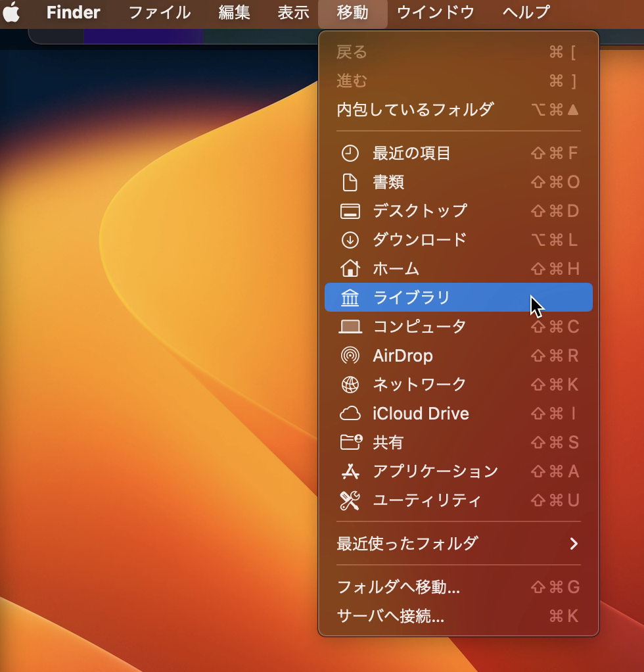The image size is (644, 672).
Task: Click the desktop icon for デスクトップ
Action: tap(350, 211)
